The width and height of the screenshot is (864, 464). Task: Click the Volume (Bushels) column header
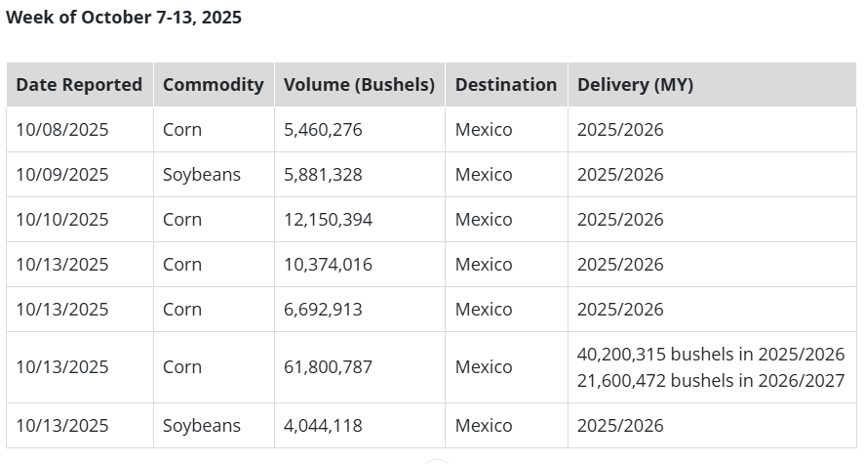coord(359,85)
